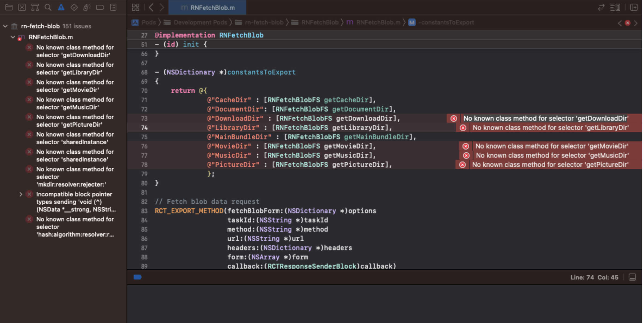Click getMainBundleDir on line 75
Image resolution: width=644 pixels, height=323 pixels.
coord(376,137)
